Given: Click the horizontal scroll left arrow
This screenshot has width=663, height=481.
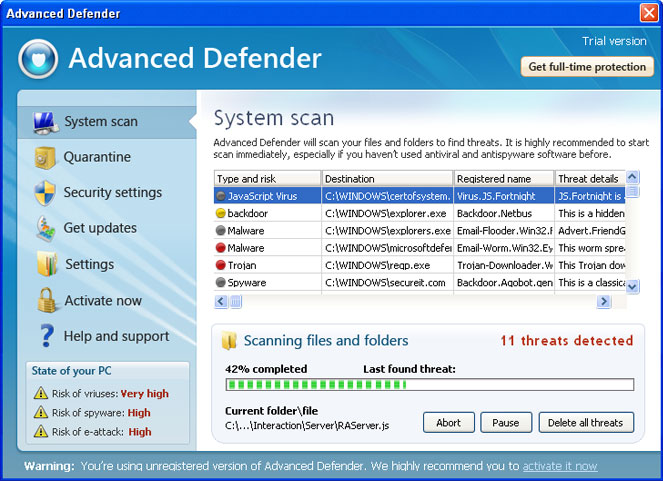Looking at the screenshot, I should tap(221, 301).
